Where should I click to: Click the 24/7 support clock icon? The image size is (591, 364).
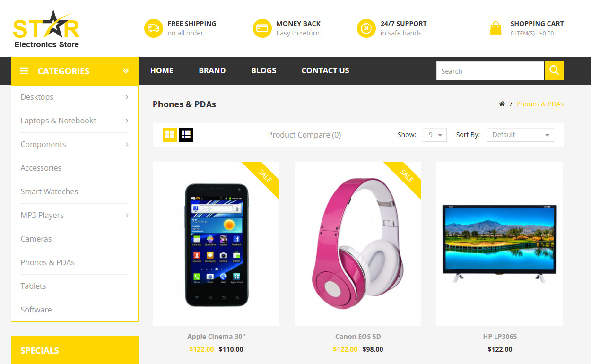click(x=366, y=28)
